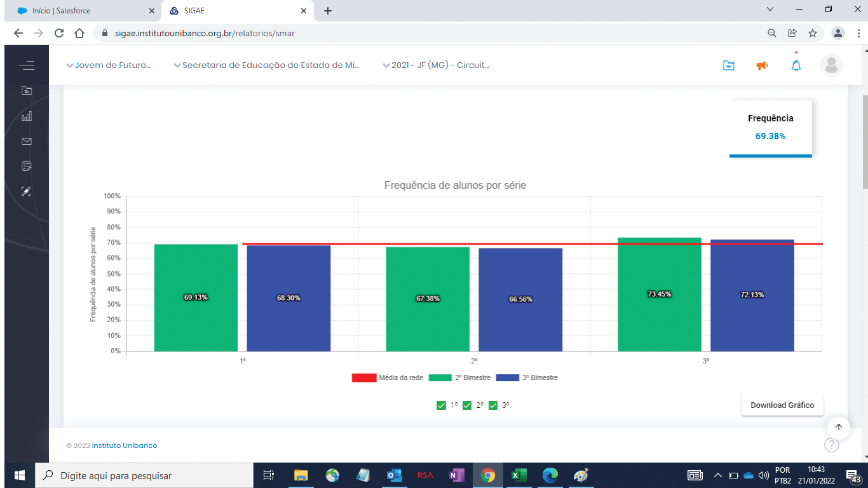Open OneNote from the taskbar
The image size is (868, 488).
pos(457,475)
